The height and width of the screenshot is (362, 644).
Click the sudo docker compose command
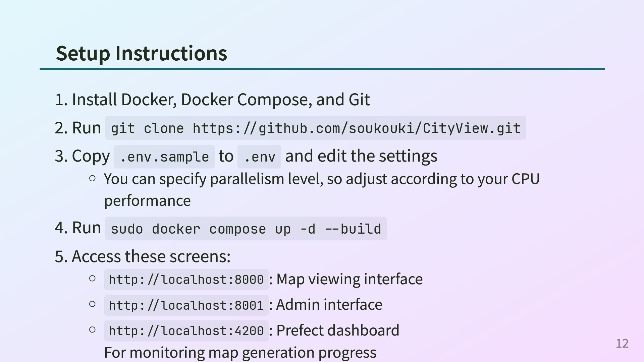pos(246,229)
